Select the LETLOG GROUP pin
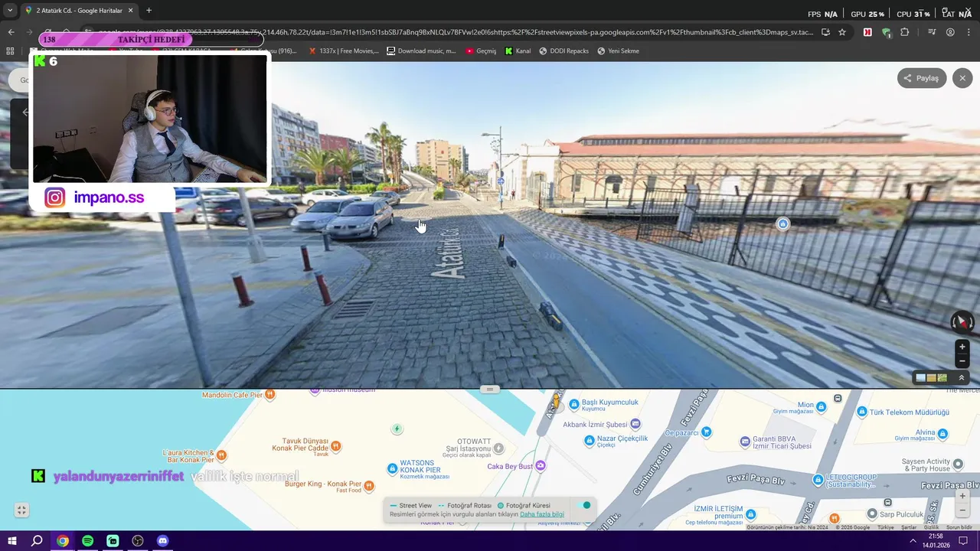980x551 pixels. click(818, 479)
